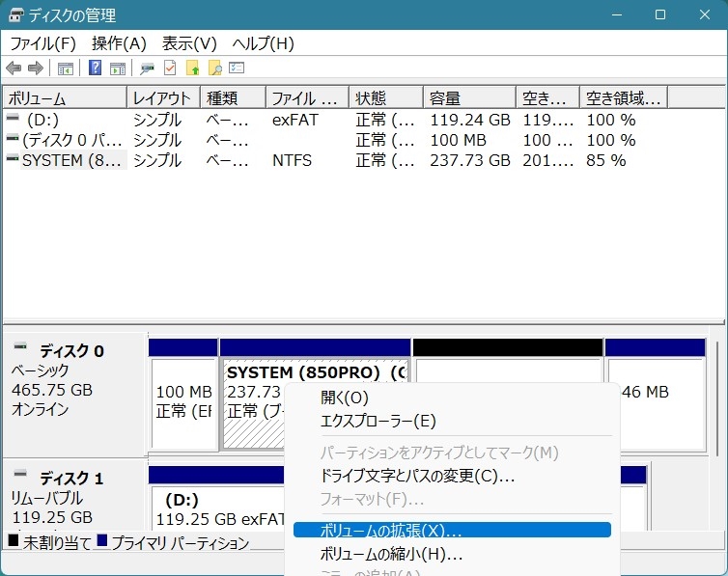Sort by the 種類 column header

(233, 97)
